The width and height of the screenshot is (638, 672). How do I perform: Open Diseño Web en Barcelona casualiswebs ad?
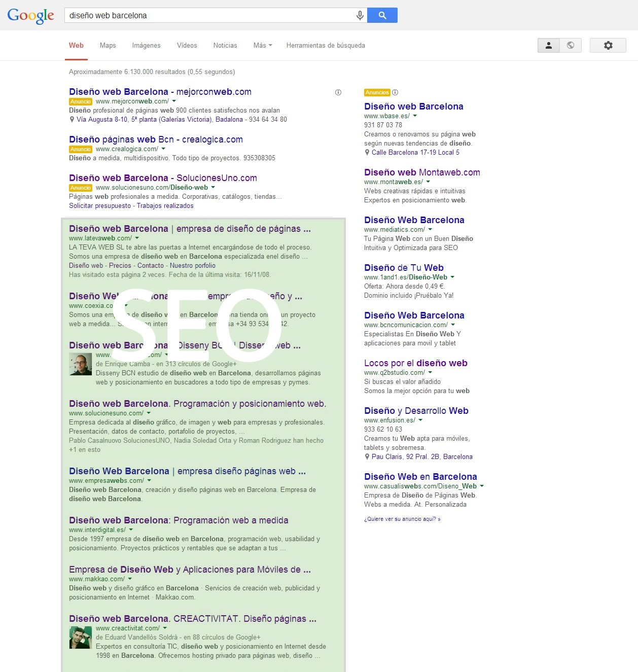coord(420,477)
